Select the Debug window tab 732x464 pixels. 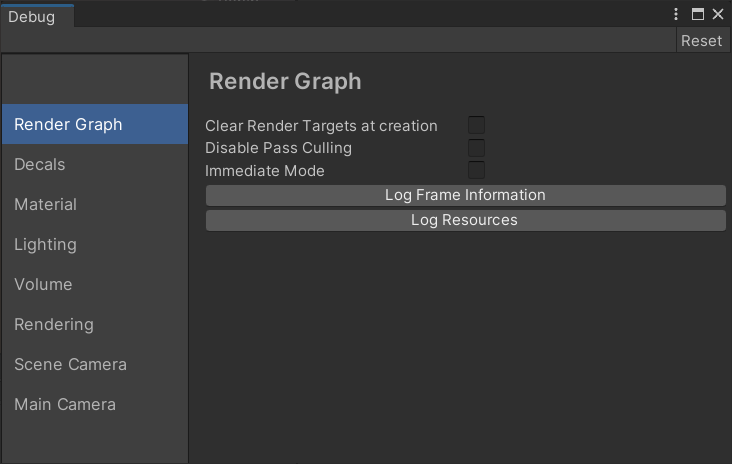click(x=32, y=16)
